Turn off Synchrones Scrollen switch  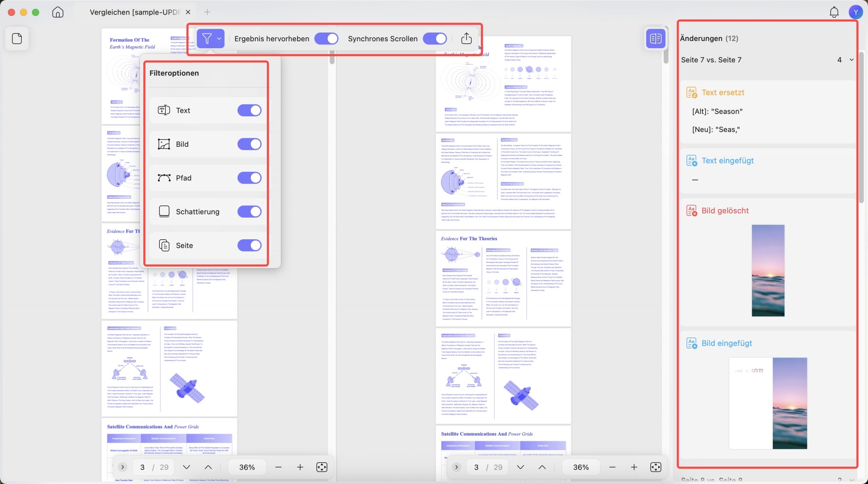pos(435,39)
